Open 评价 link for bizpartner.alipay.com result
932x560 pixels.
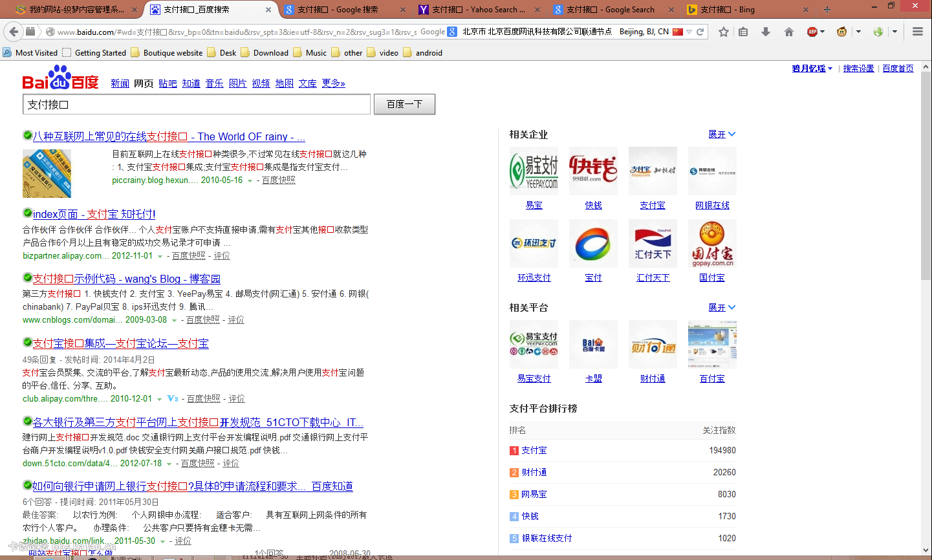click(x=222, y=256)
